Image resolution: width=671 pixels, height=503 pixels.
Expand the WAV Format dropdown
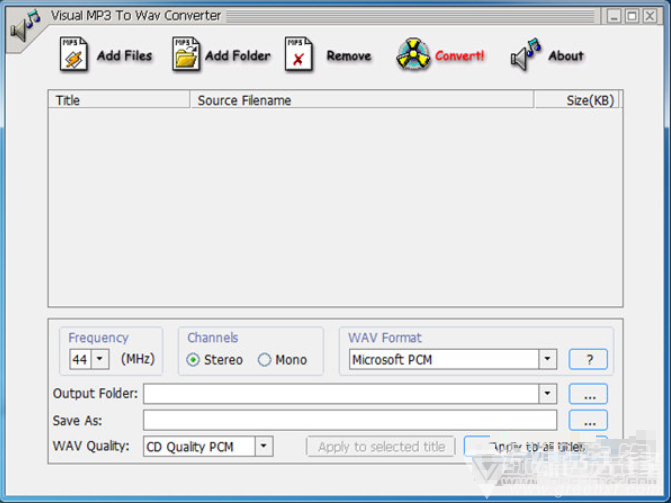547,359
